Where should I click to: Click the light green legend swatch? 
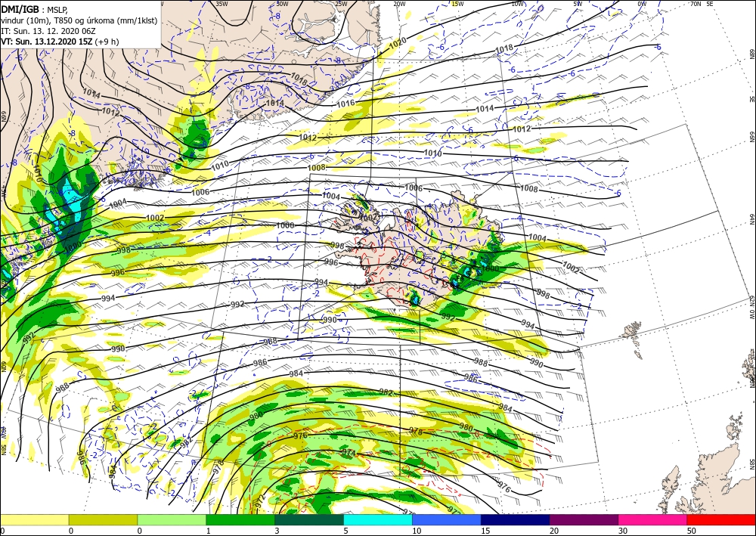point(172,519)
